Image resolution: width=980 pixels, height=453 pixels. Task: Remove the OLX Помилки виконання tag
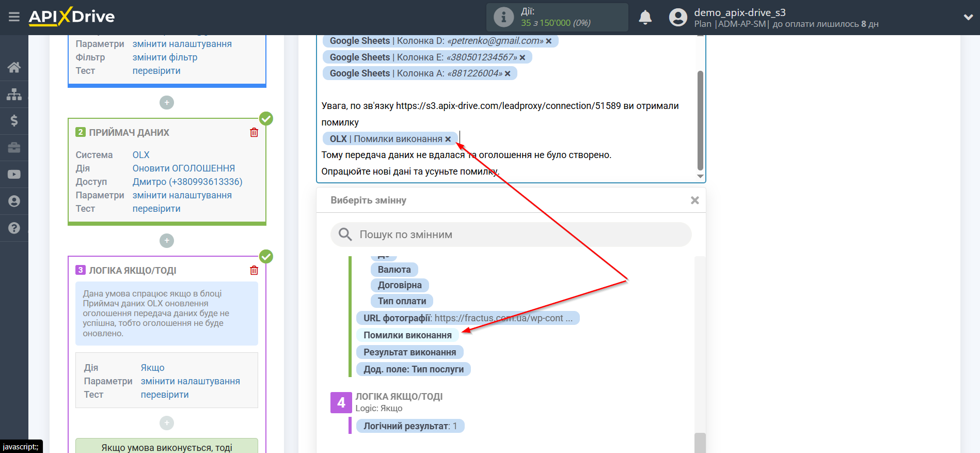(x=448, y=139)
